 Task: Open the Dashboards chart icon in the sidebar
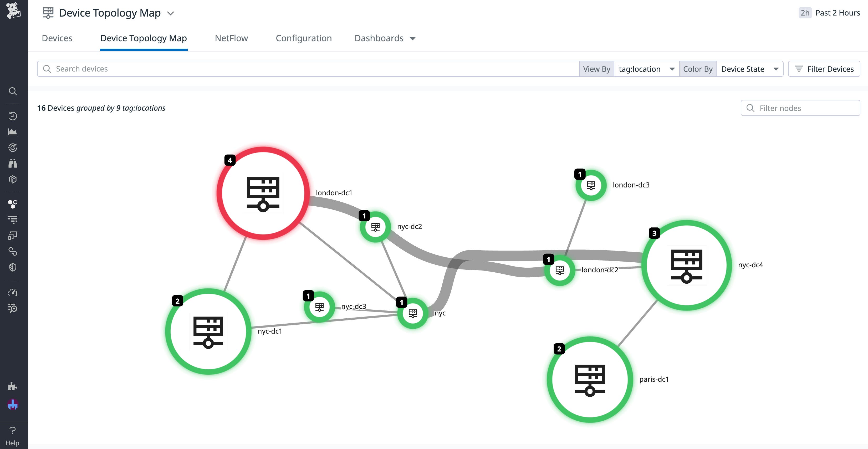13,131
